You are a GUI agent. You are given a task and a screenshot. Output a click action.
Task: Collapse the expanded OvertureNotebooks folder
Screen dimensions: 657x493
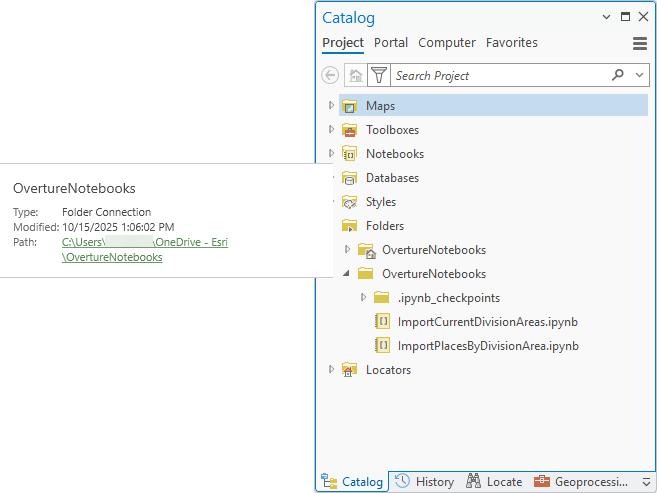(x=347, y=274)
